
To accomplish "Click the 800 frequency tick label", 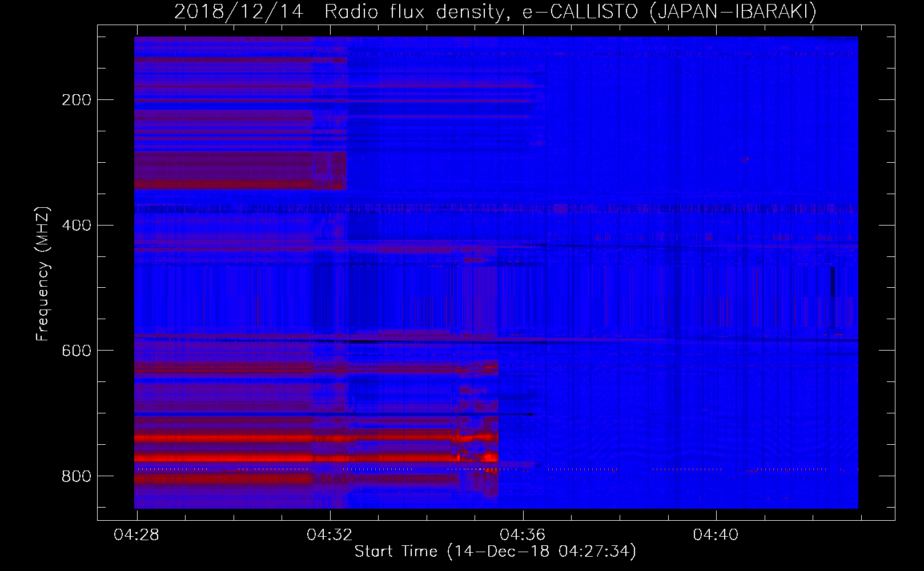I will coord(77,476).
